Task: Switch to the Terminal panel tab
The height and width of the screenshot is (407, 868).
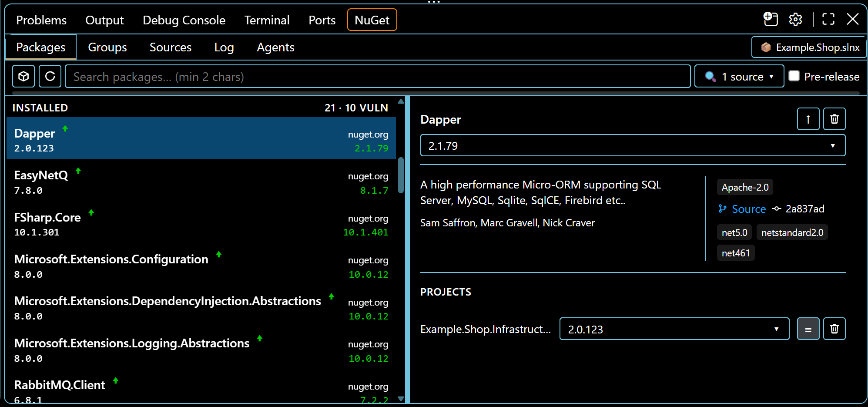Action: [x=267, y=20]
